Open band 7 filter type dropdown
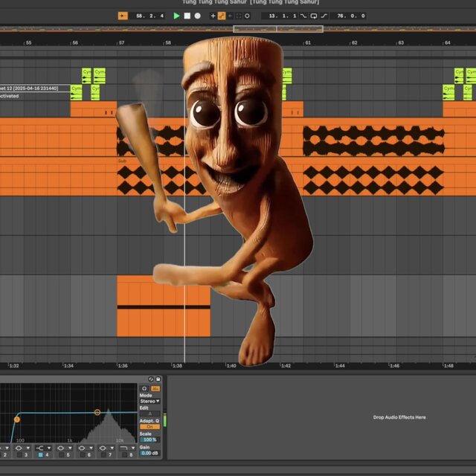Screen dimensions: 476x476 (x=106, y=448)
